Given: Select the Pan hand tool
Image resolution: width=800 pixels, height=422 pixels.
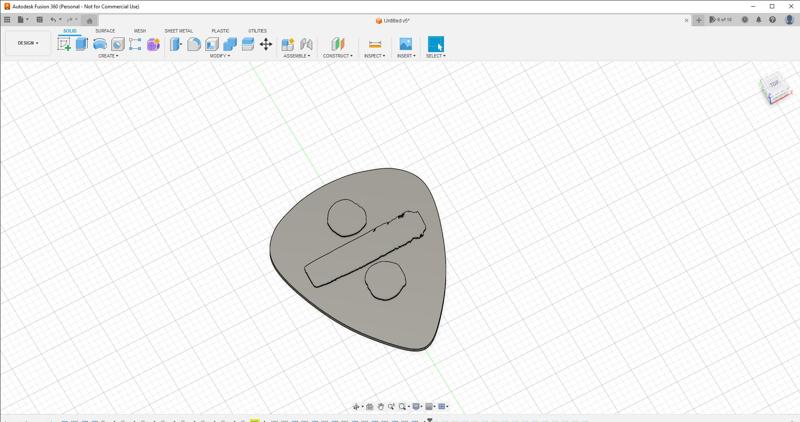Looking at the screenshot, I should [381, 407].
